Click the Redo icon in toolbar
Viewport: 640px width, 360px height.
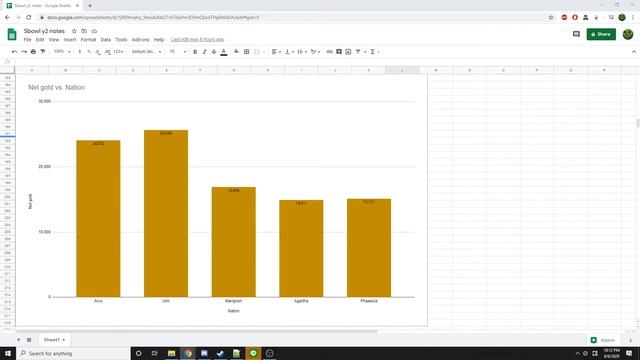click(24, 52)
